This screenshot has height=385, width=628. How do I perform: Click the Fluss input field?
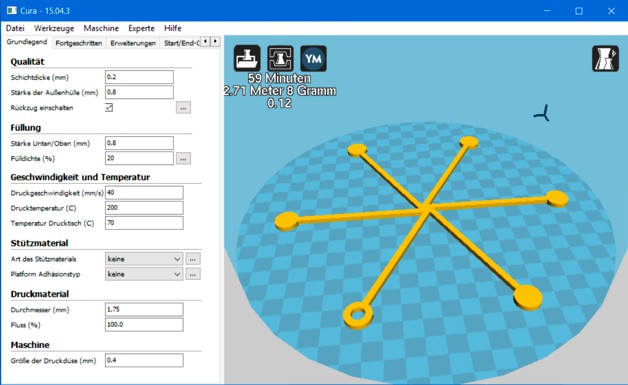click(x=144, y=325)
